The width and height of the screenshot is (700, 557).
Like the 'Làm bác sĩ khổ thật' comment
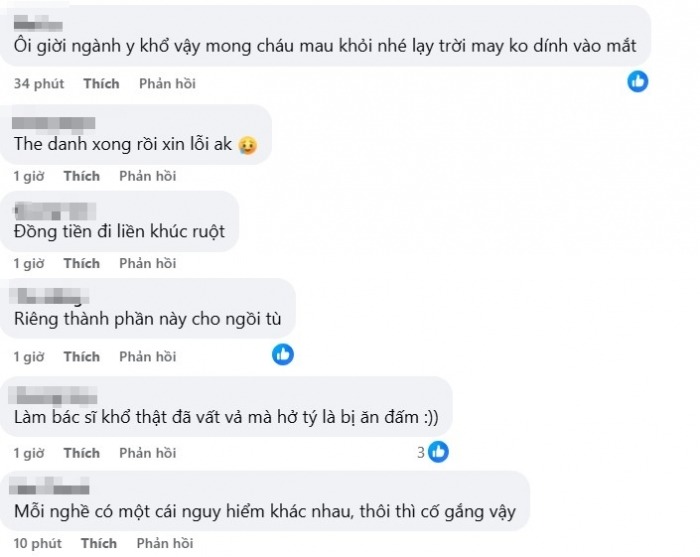tap(82, 453)
